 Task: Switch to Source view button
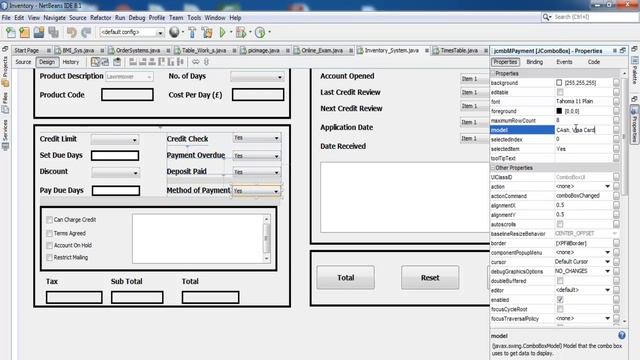tap(23, 62)
